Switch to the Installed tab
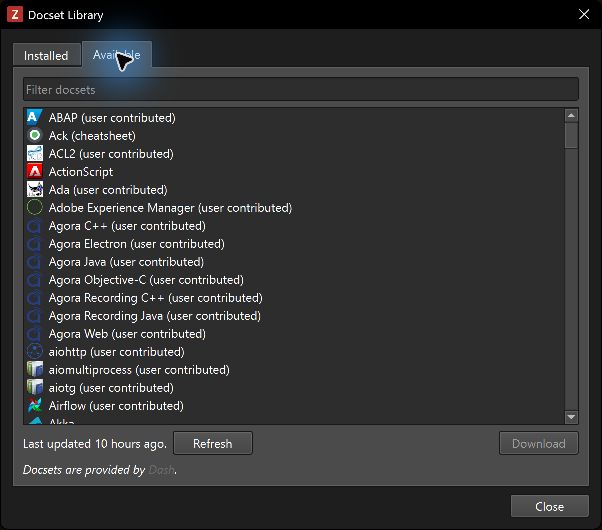 pyautogui.click(x=46, y=55)
